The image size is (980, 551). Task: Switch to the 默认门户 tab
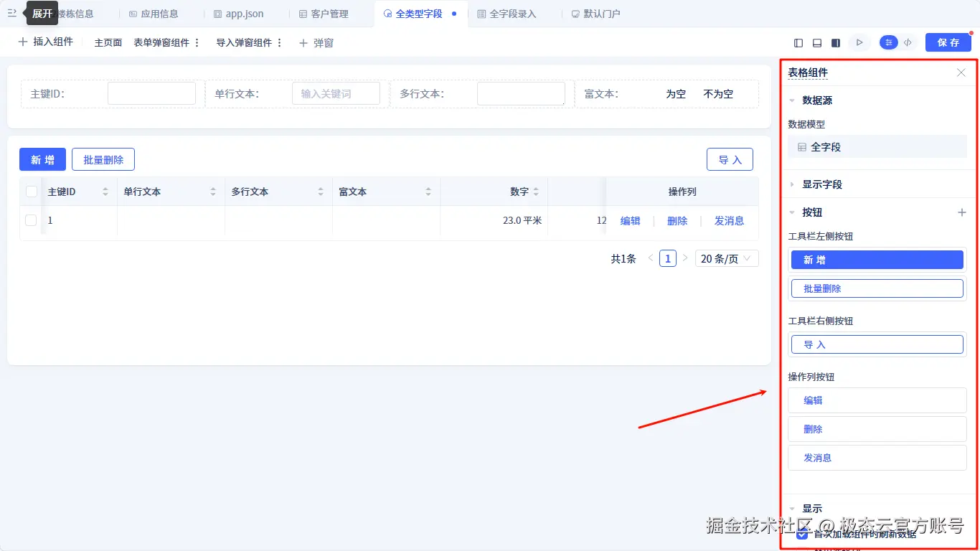tap(595, 14)
